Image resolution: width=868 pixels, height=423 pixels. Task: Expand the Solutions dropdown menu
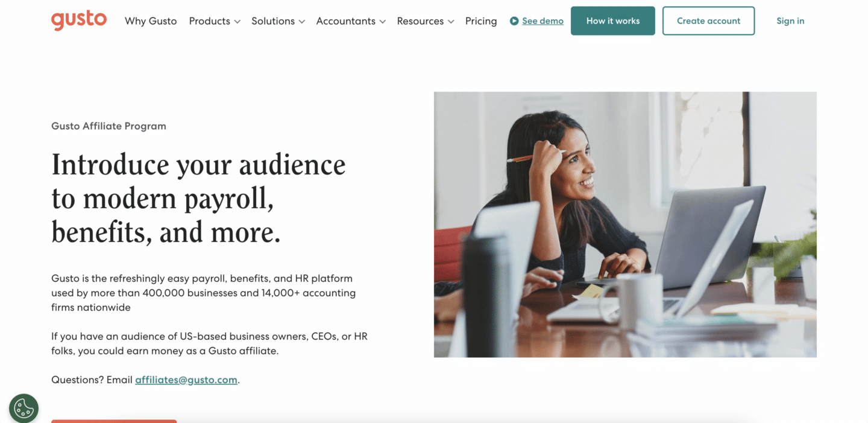278,21
